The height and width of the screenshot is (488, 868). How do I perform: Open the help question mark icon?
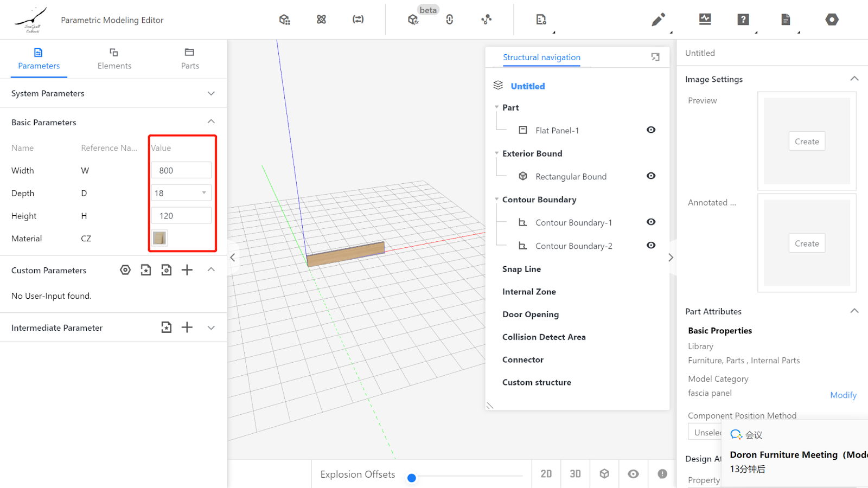pyautogui.click(x=743, y=20)
